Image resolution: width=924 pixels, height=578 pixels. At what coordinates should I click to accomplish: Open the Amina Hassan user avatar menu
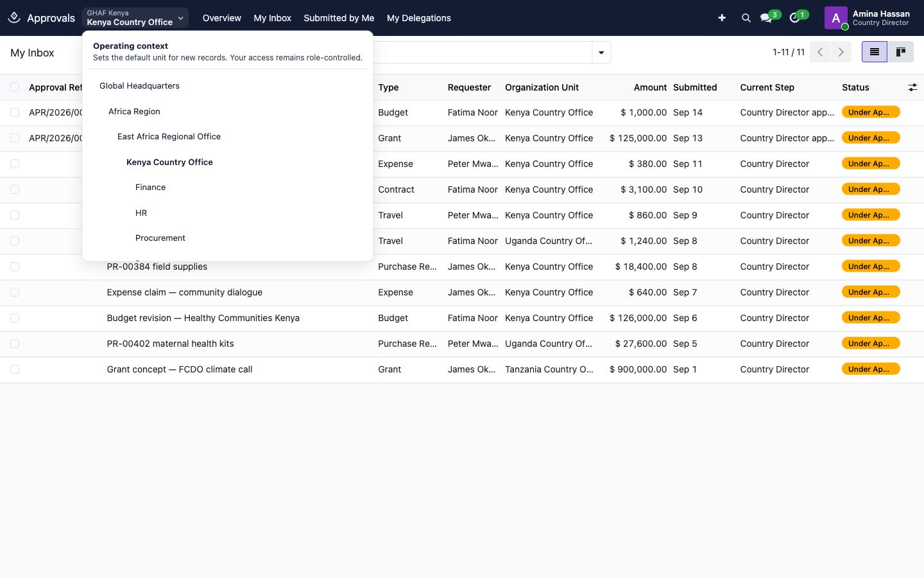click(x=836, y=18)
